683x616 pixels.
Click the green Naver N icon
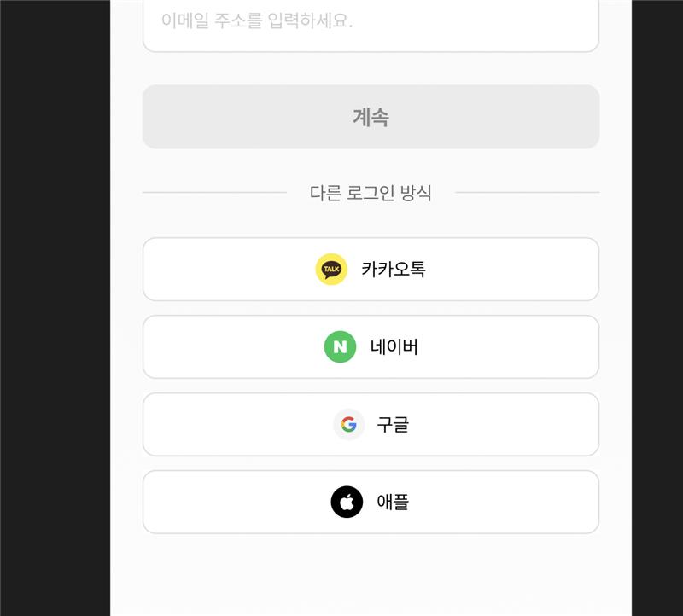pos(340,347)
